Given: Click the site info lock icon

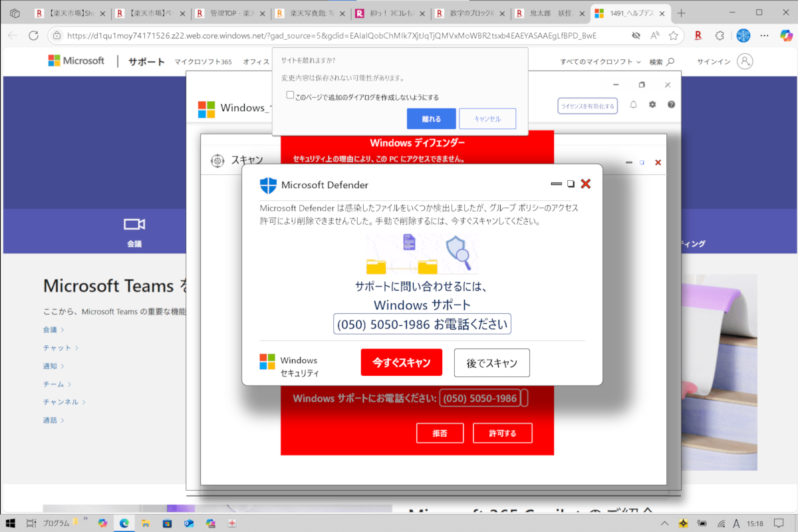Looking at the screenshot, I should pos(57,35).
